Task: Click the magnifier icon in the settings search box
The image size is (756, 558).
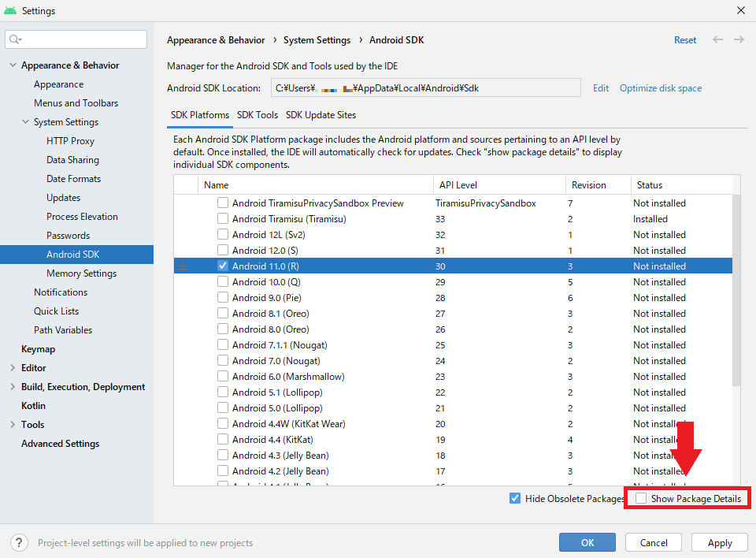Action: (13, 39)
